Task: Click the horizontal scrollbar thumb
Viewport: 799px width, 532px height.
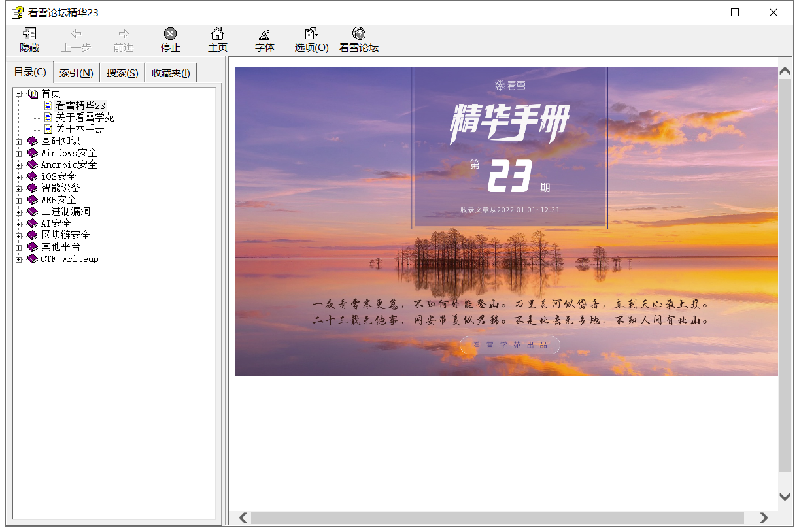Action: (x=498, y=518)
